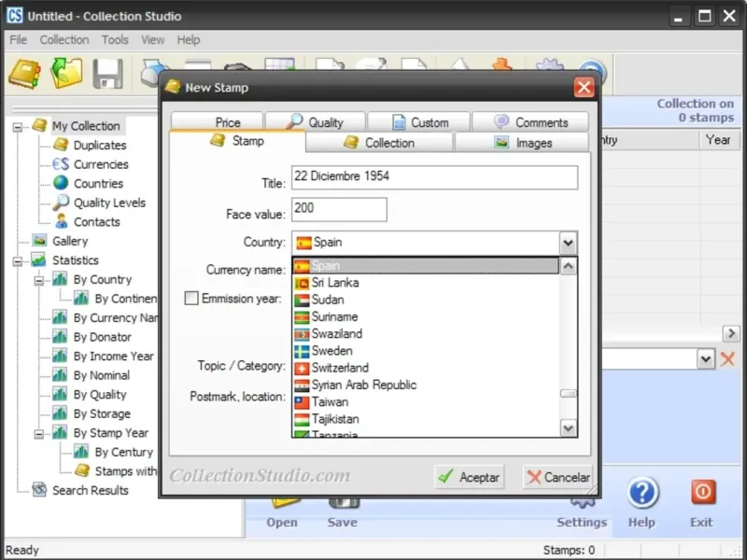Image resolution: width=747 pixels, height=560 pixels.
Task: Choose Taiwan from the country list
Action: point(426,402)
